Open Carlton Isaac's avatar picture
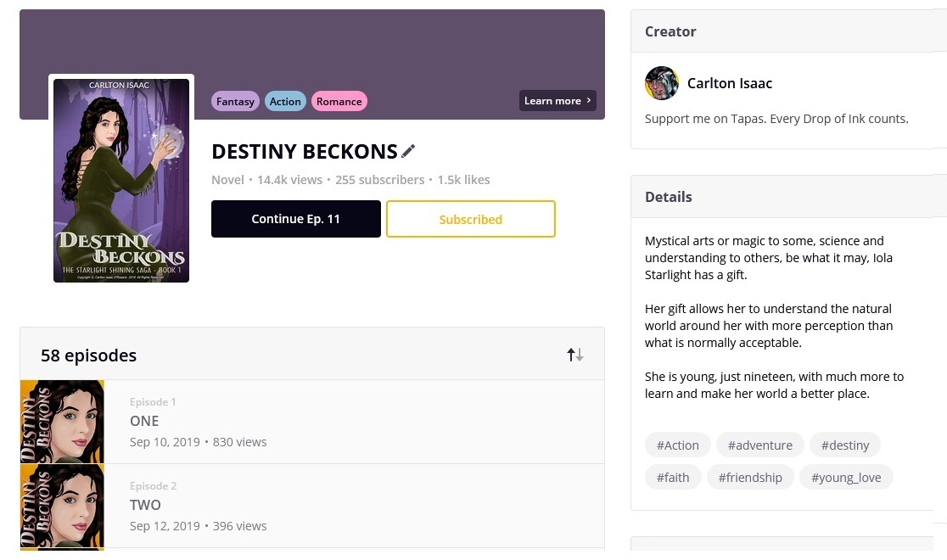 [x=662, y=83]
